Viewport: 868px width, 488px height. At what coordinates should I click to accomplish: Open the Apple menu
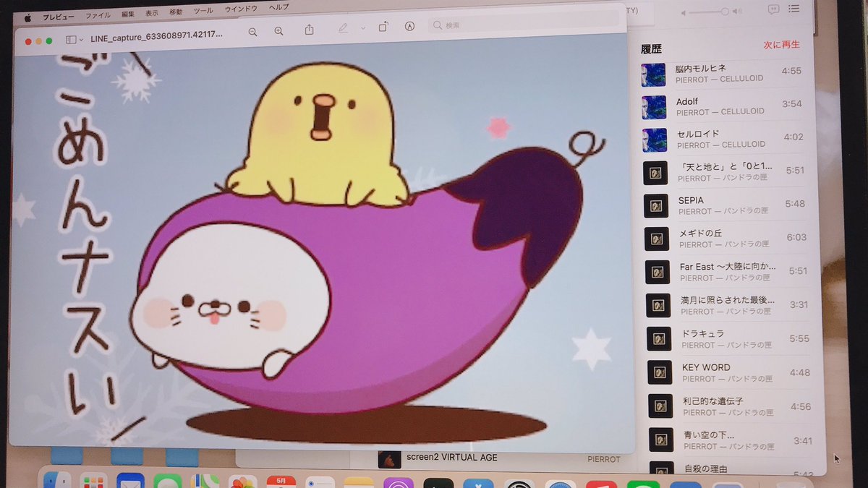pos(27,18)
